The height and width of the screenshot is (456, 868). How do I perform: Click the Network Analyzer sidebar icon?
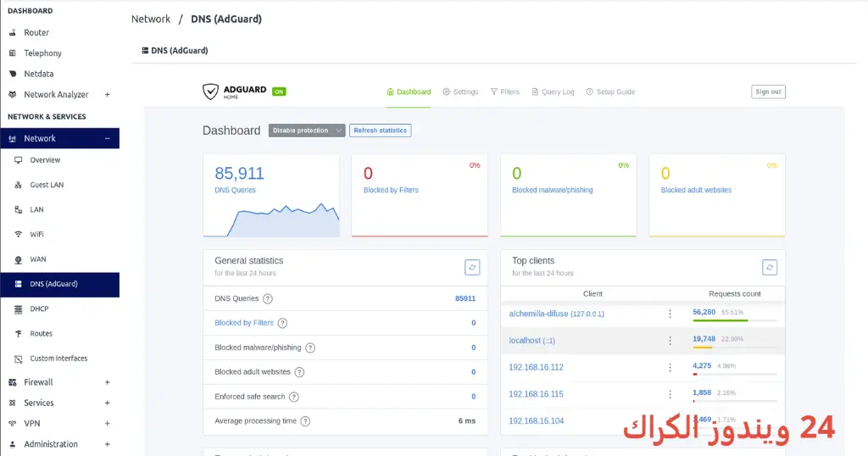(x=12, y=95)
